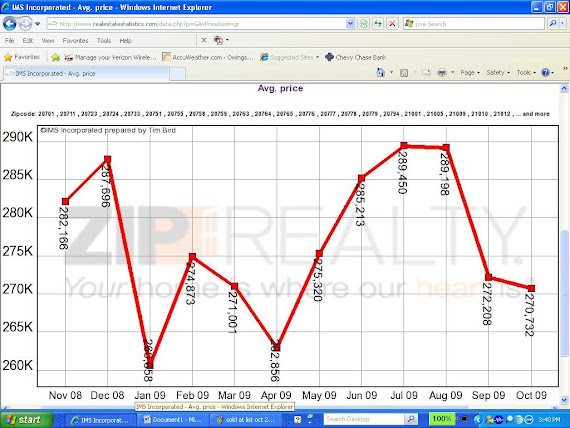Open the Help menu
Screen dimensions: 570x428
(125, 41)
